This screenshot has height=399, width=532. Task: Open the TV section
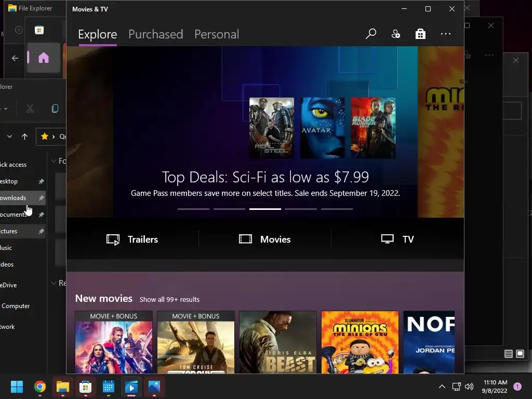pos(397,239)
